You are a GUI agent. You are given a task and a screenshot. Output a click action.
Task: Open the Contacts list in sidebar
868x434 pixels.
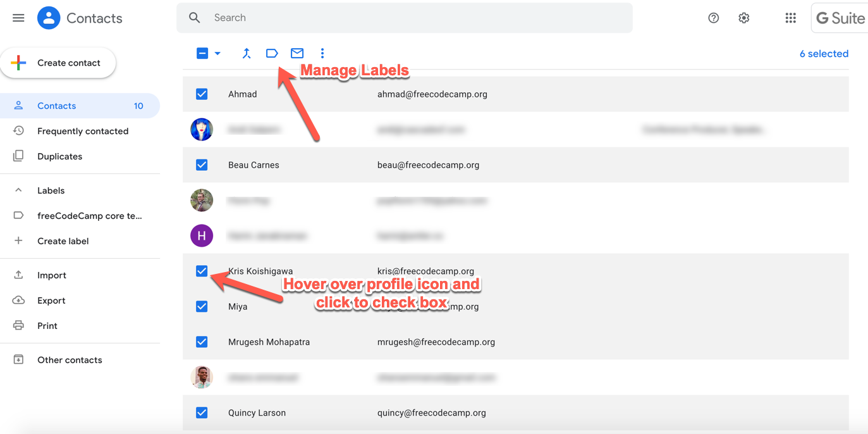pyautogui.click(x=80, y=106)
